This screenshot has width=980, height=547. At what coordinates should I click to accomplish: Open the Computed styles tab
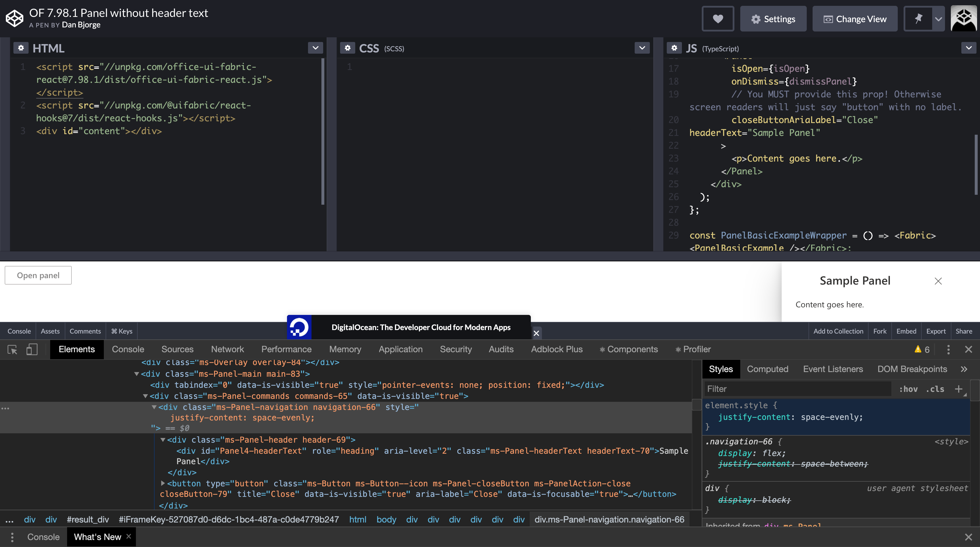768,369
